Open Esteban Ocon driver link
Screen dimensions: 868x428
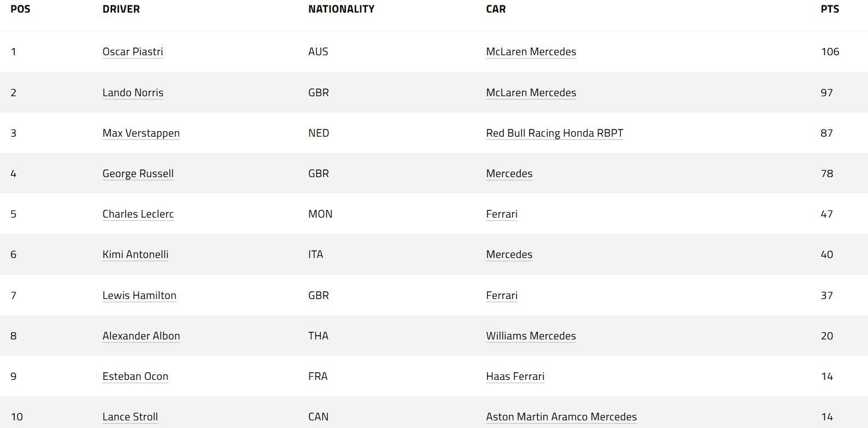pos(136,376)
